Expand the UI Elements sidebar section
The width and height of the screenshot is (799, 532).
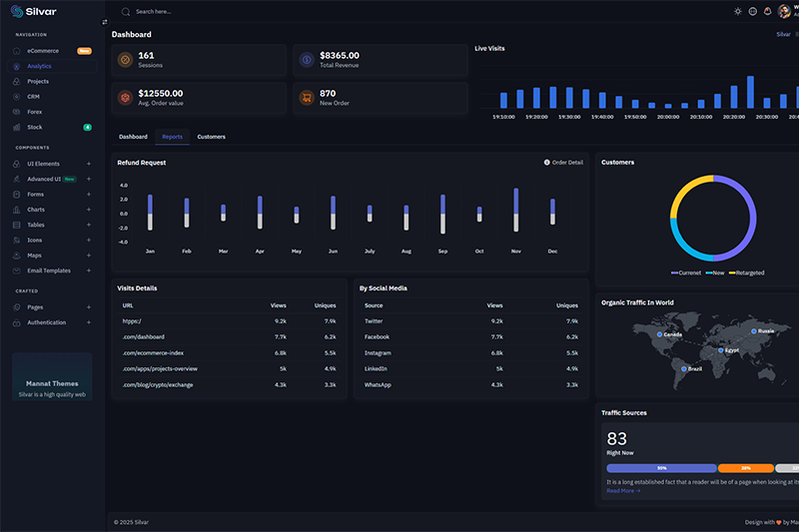coord(88,164)
